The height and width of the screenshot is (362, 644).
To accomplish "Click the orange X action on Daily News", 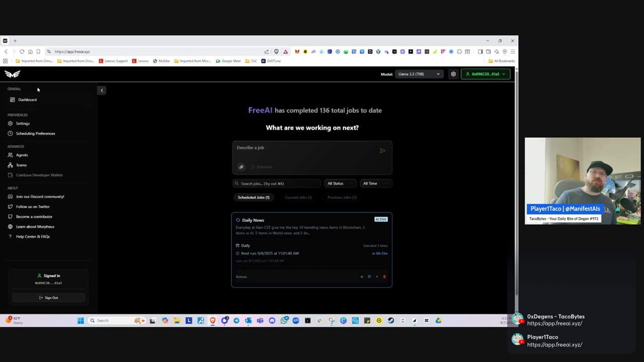I will [x=377, y=277].
